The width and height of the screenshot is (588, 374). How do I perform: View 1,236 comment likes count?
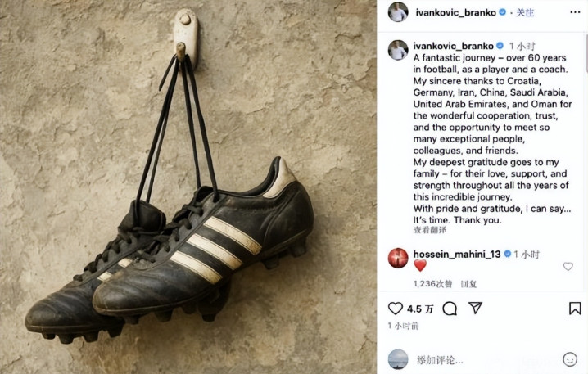432,284
